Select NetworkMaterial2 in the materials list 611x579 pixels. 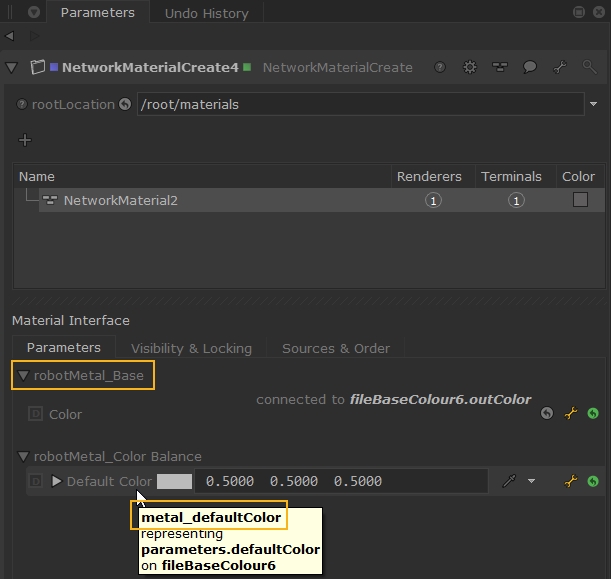point(120,200)
